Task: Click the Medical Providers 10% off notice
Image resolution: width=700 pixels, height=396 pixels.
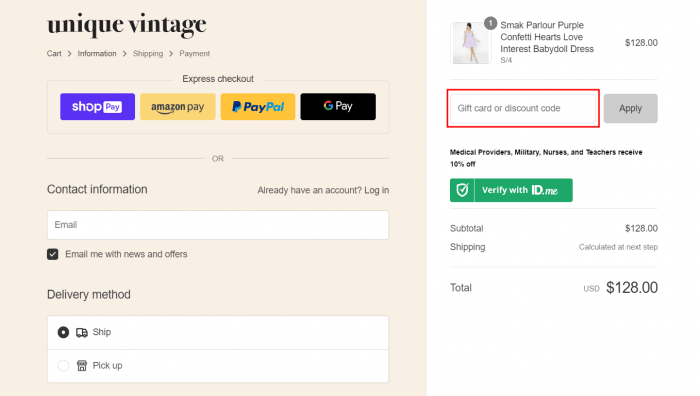Action: tap(546, 158)
